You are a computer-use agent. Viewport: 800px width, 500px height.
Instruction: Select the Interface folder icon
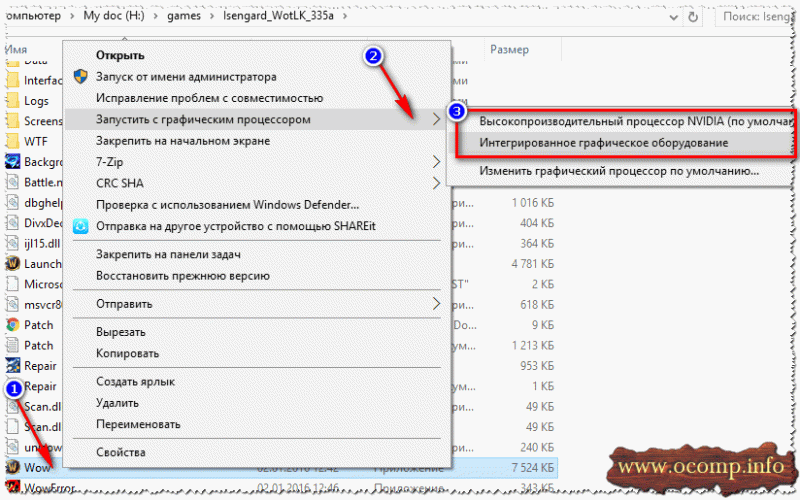(x=12, y=80)
